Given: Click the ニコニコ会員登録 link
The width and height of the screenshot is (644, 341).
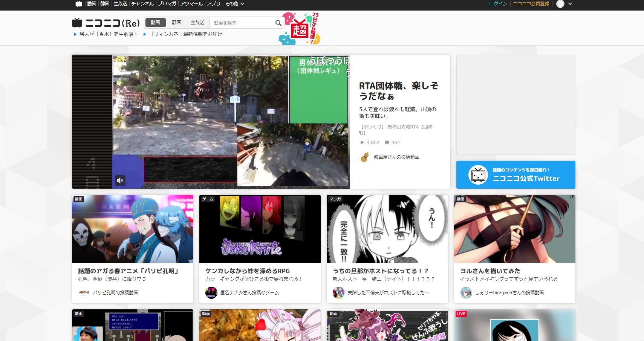Looking at the screenshot, I should coord(531,4).
